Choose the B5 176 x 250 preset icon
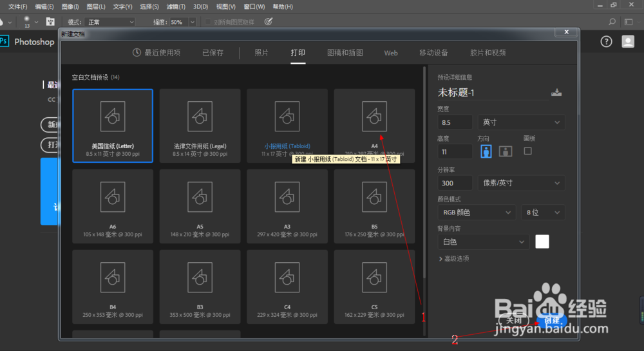The height and width of the screenshot is (351, 644). coord(374,198)
